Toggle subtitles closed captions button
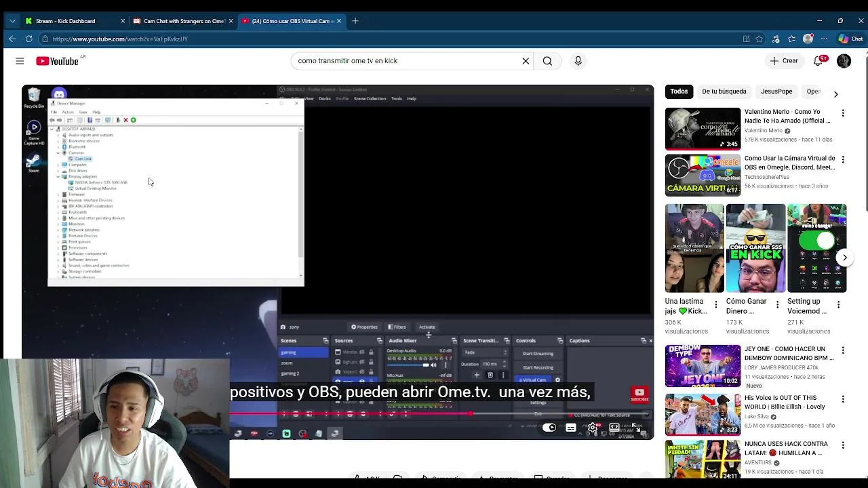 [571, 428]
